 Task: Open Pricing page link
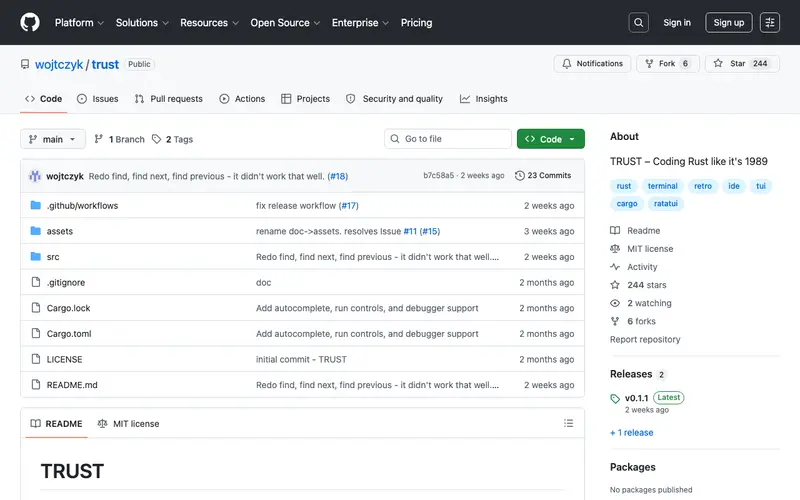tap(416, 22)
